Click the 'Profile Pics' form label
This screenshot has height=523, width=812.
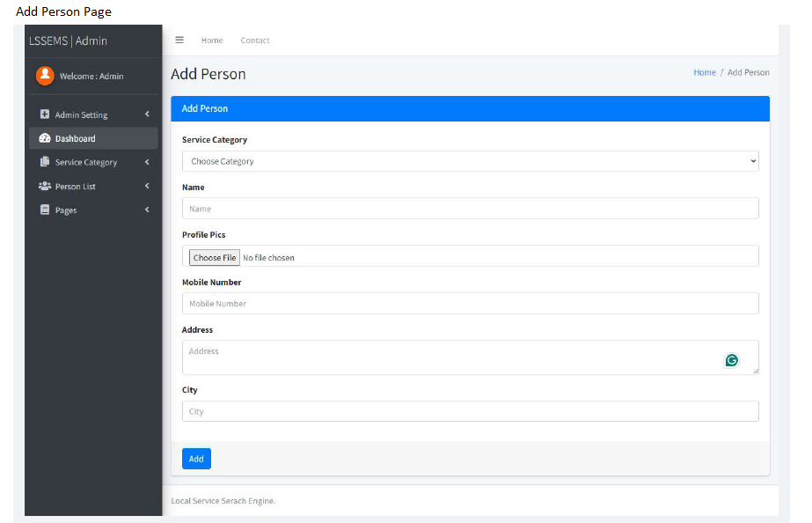click(203, 234)
